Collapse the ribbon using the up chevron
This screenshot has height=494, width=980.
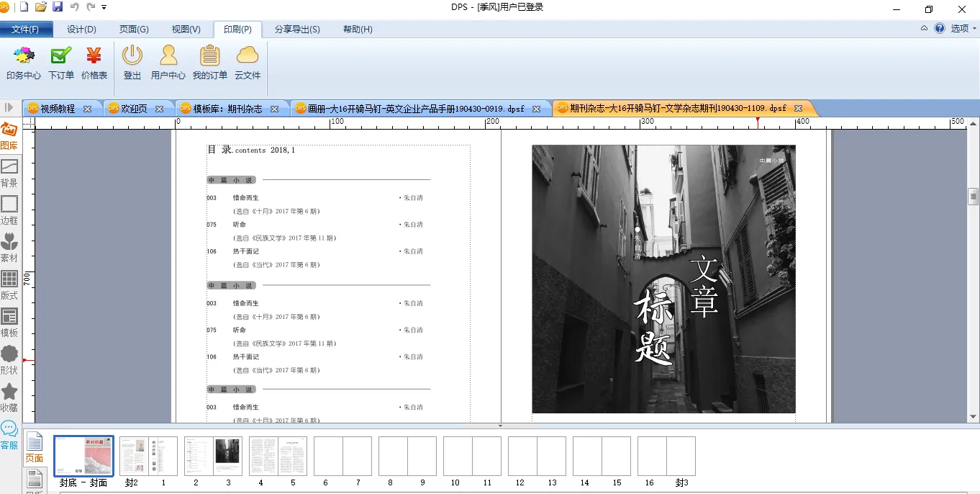(x=924, y=29)
